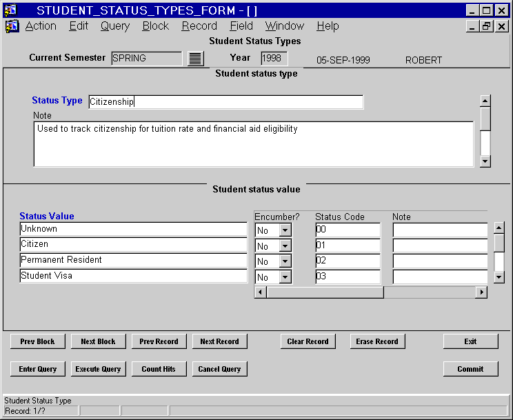
Task: Open the semester list-of-values icon
Action: tap(196, 59)
